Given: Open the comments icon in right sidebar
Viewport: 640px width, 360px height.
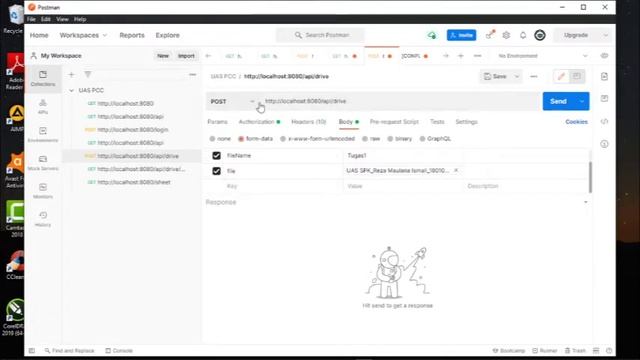Looking at the screenshot, I should coord(604,98).
